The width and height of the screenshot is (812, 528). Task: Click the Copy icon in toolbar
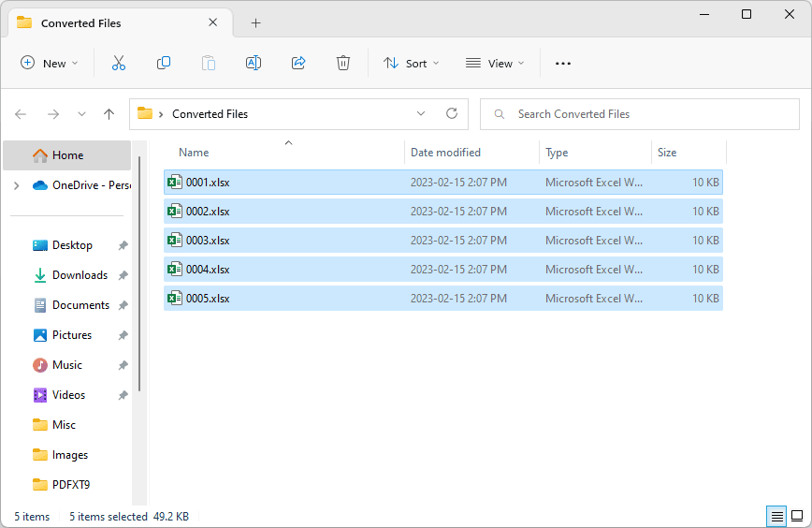pyautogui.click(x=164, y=64)
